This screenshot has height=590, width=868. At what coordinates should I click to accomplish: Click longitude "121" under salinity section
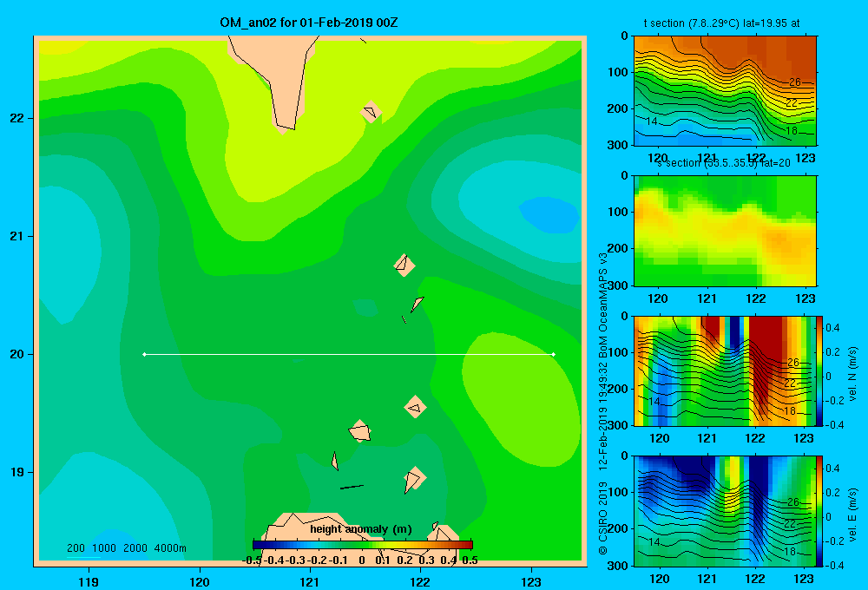[x=707, y=298]
